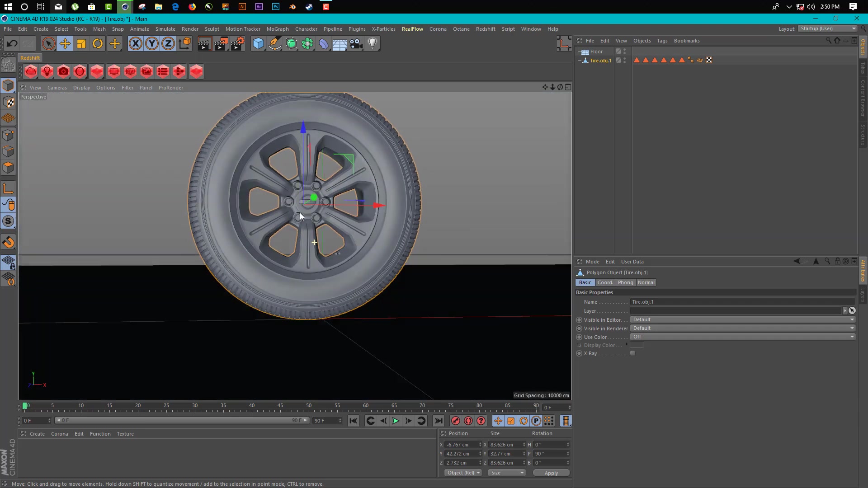This screenshot has height=488, width=868.
Task: Lock the X axis with the X toolbar icon
Action: tap(135, 43)
